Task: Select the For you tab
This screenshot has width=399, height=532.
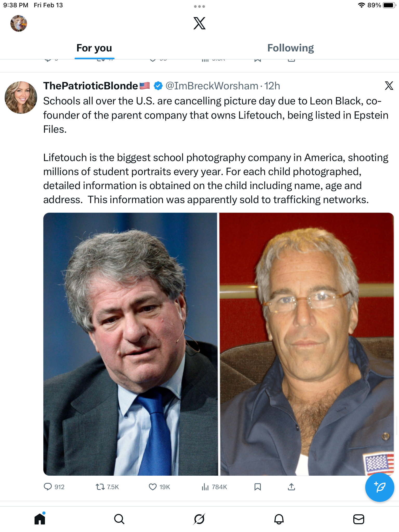Action: click(94, 48)
